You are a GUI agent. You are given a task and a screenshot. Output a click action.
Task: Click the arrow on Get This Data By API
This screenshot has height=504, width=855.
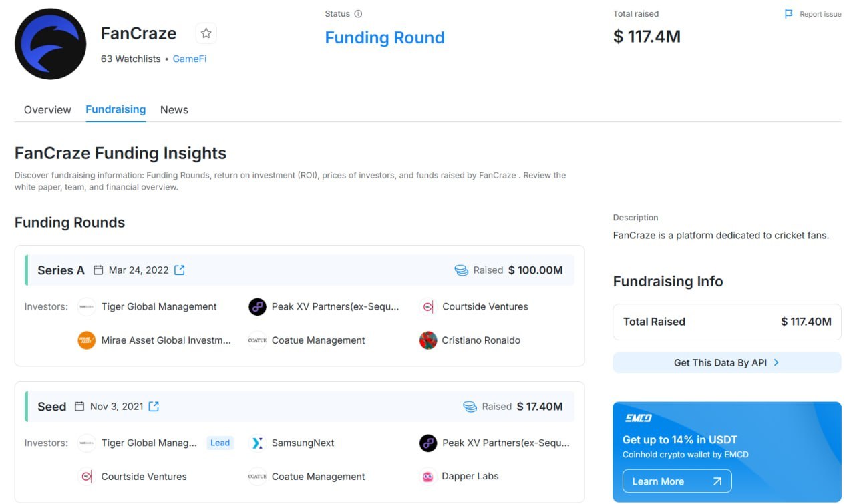[x=776, y=362]
